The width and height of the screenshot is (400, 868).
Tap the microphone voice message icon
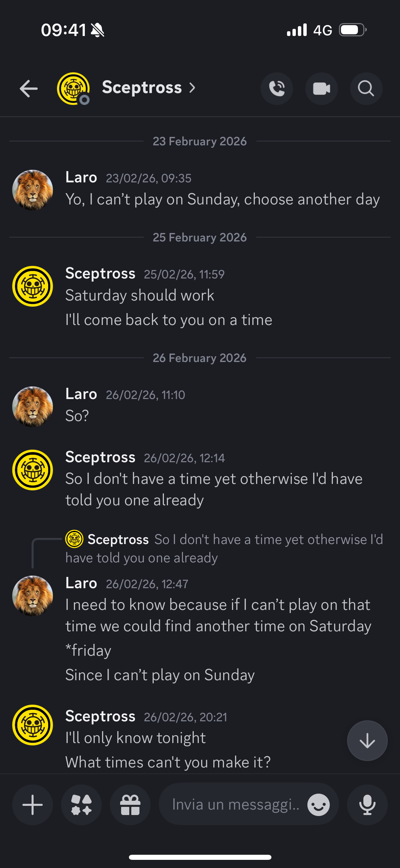(x=367, y=804)
